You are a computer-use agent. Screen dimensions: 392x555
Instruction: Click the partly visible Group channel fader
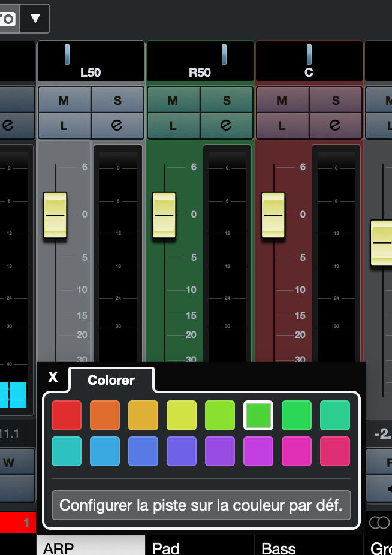click(x=381, y=243)
